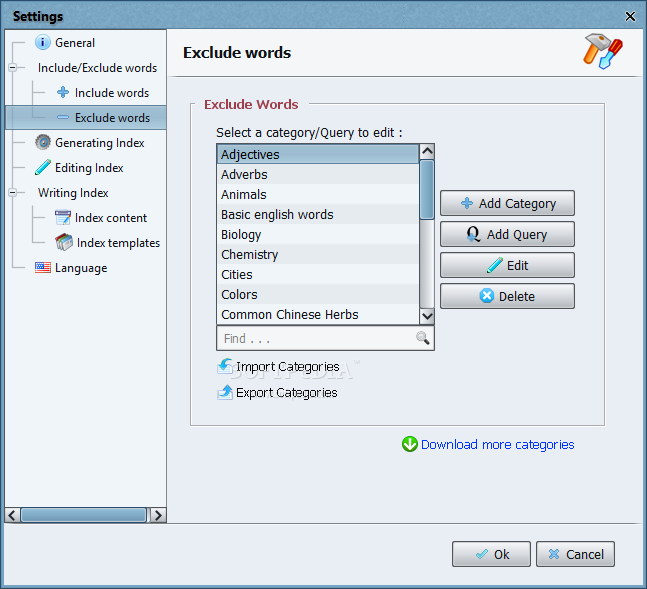Click the books icon for Index templates
This screenshot has width=647, height=589.
(x=64, y=242)
